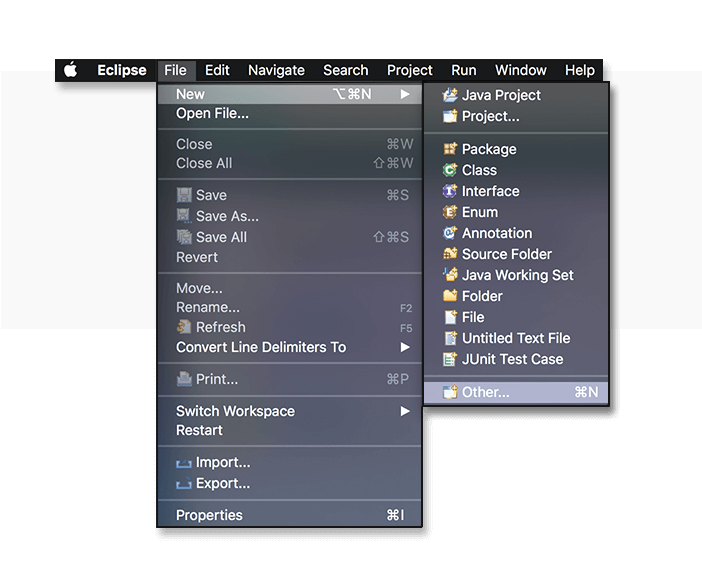Click the Enum icon
Viewport: 702px width, 585px height.
point(450,212)
